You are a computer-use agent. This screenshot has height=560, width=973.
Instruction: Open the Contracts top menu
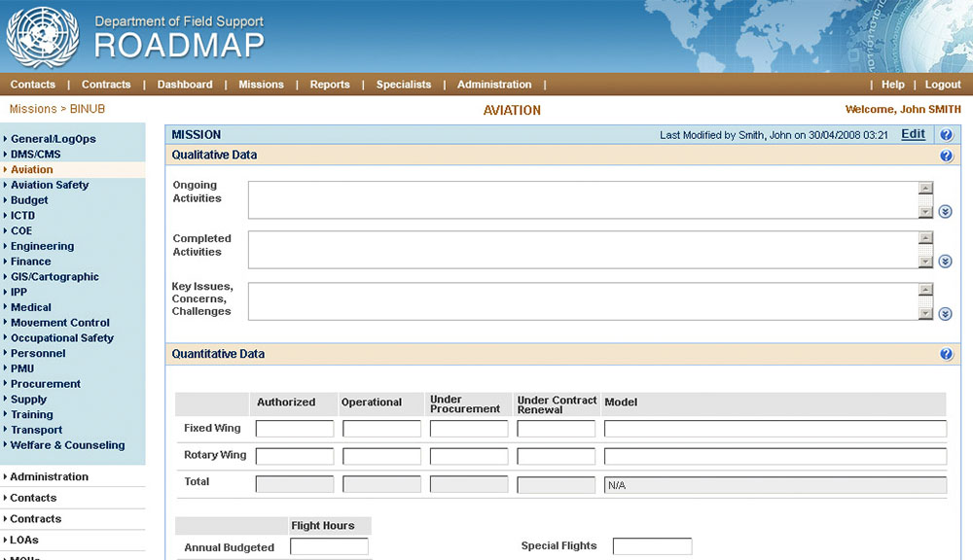coord(106,85)
